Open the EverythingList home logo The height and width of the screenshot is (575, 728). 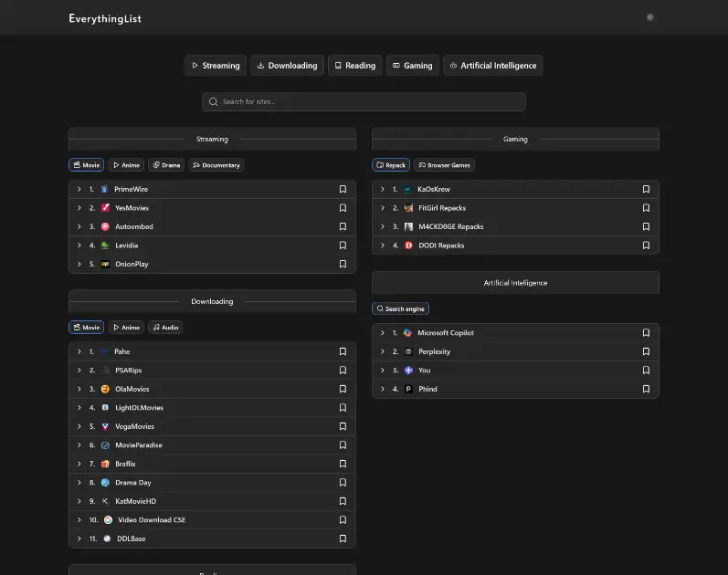point(105,18)
